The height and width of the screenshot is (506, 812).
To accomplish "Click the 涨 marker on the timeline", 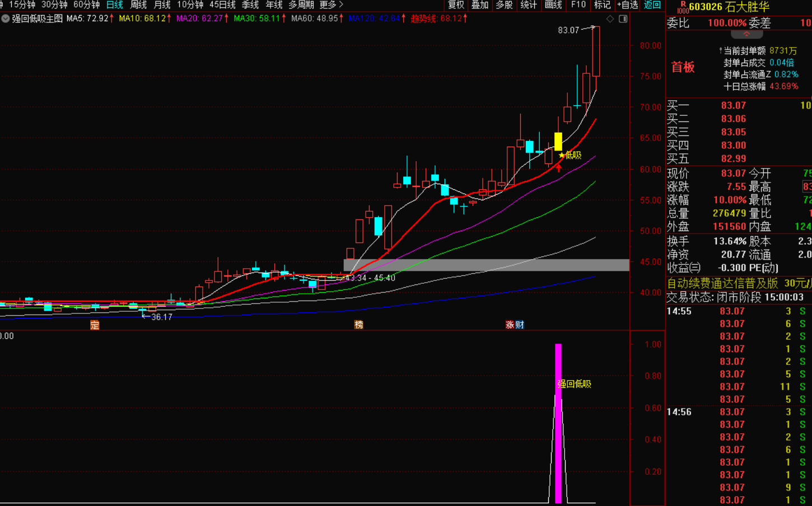I will click(510, 325).
